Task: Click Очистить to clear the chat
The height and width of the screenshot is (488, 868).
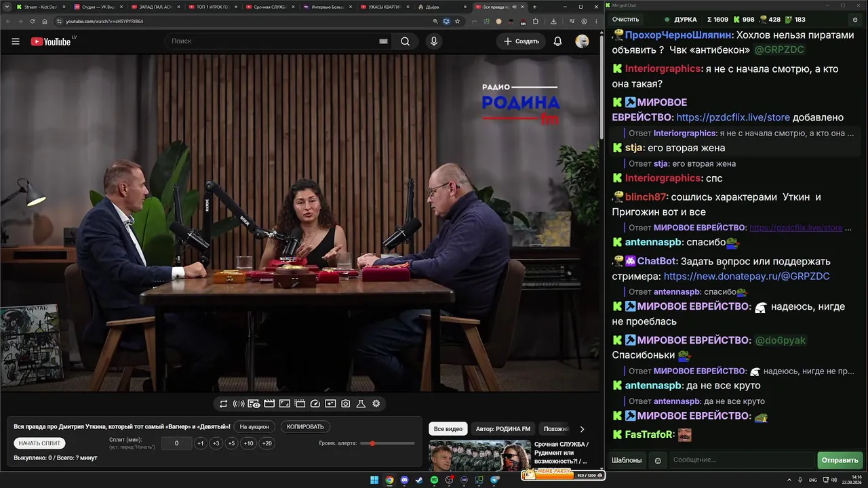Action: coord(625,20)
